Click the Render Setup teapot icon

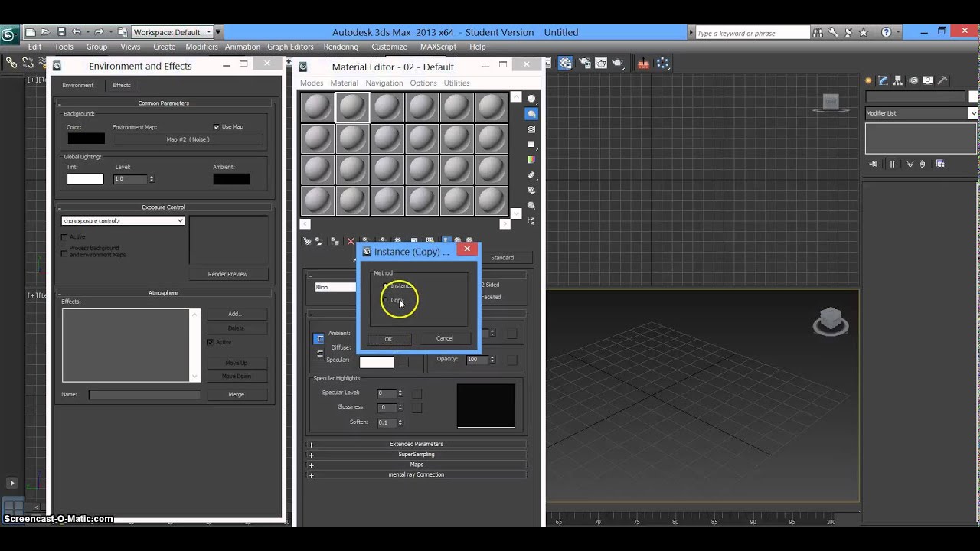[584, 64]
